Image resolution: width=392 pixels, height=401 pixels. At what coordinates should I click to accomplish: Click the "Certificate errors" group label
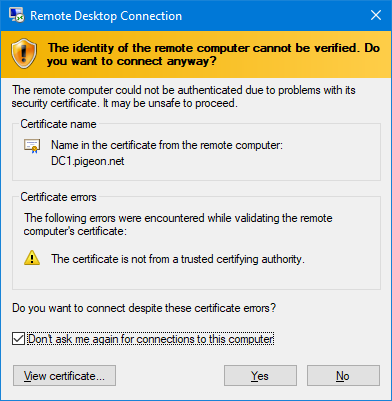point(58,197)
